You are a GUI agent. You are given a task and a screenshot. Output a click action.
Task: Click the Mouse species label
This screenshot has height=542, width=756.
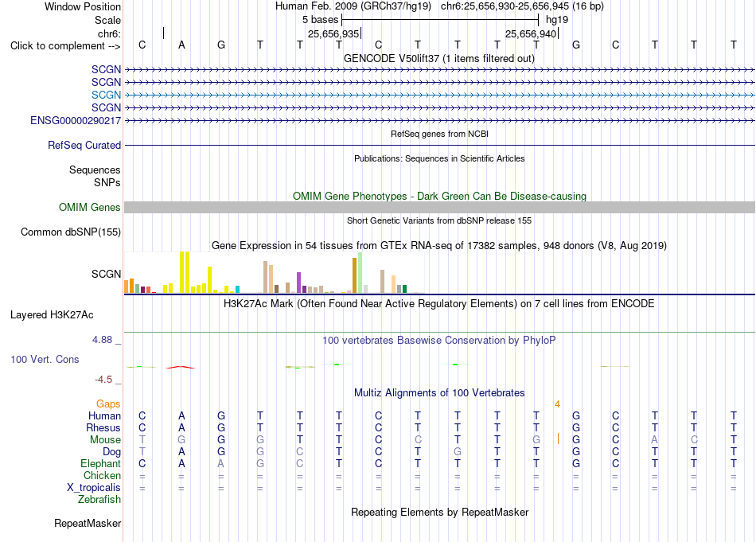pos(106,440)
